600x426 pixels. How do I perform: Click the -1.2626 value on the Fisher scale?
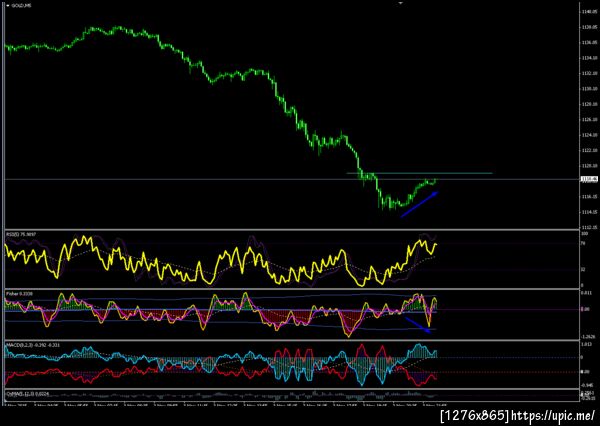[587, 336]
